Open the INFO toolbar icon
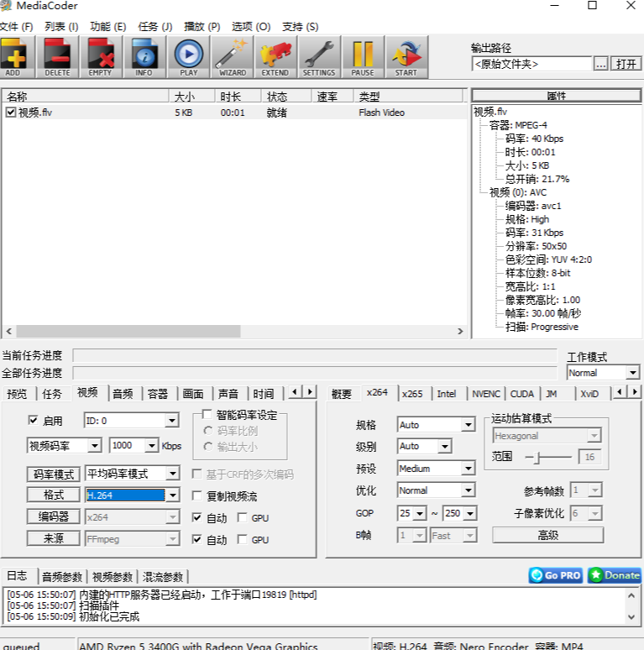The width and height of the screenshot is (644, 650). [144, 57]
